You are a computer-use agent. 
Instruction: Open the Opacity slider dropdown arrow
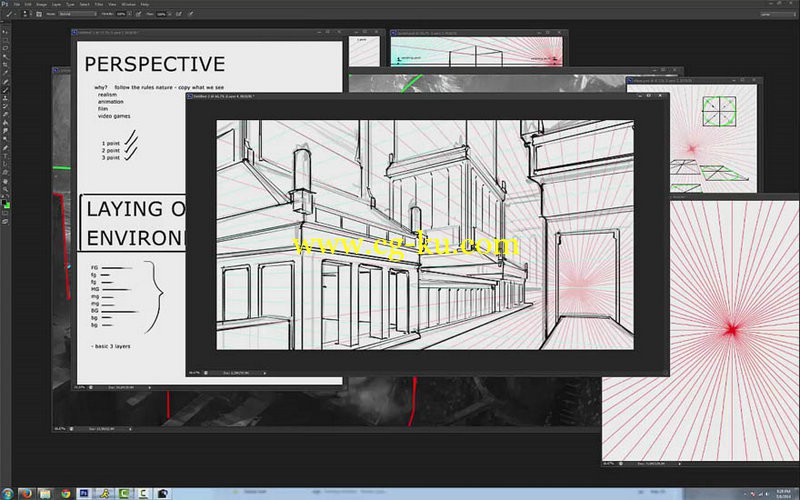130,14
